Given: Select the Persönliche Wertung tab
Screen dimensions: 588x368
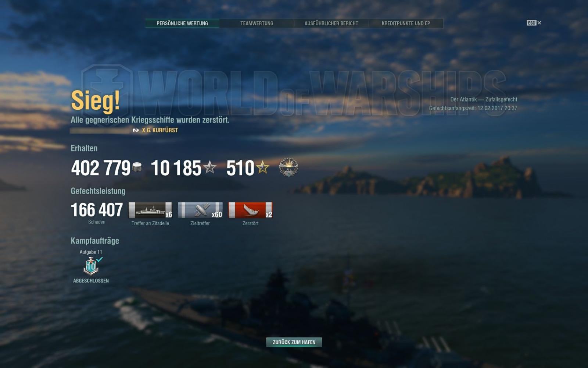Looking at the screenshot, I should (182, 23).
